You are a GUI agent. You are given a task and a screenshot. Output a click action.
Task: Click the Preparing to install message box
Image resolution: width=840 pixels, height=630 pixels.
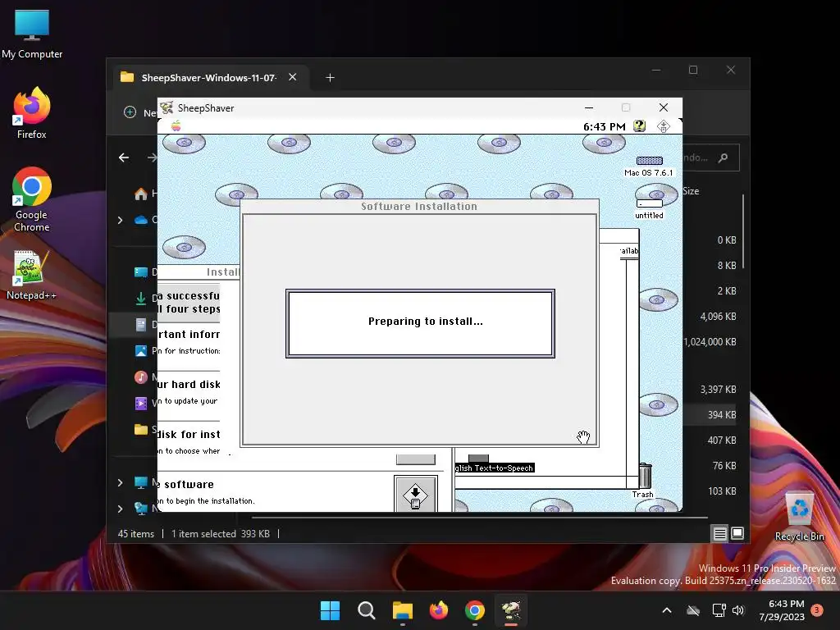click(x=420, y=323)
